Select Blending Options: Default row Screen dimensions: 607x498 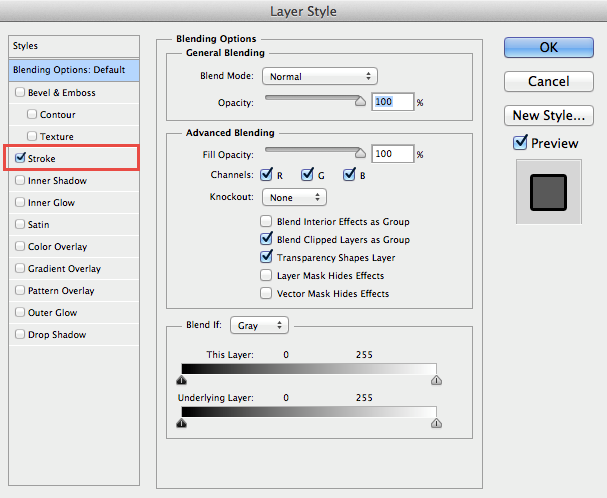74,70
